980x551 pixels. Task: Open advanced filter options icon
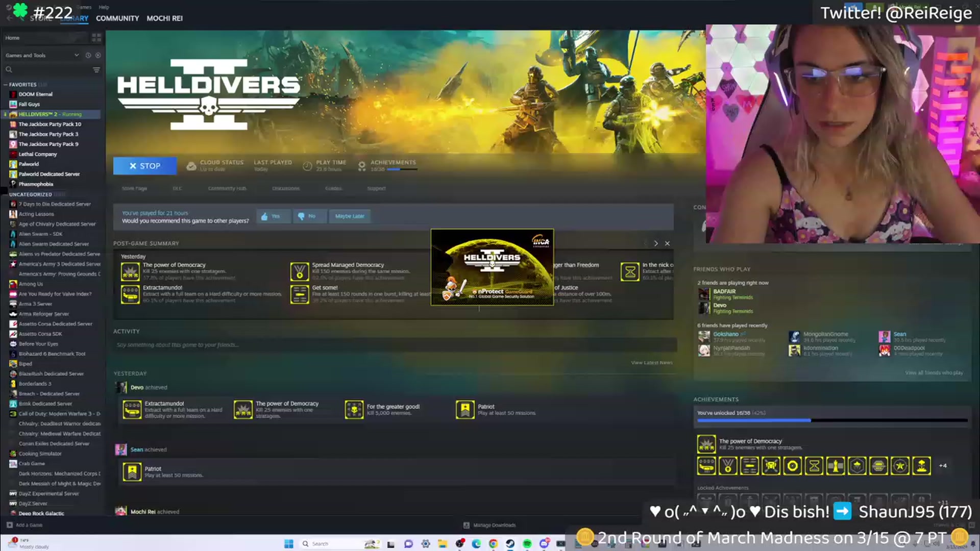point(96,69)
